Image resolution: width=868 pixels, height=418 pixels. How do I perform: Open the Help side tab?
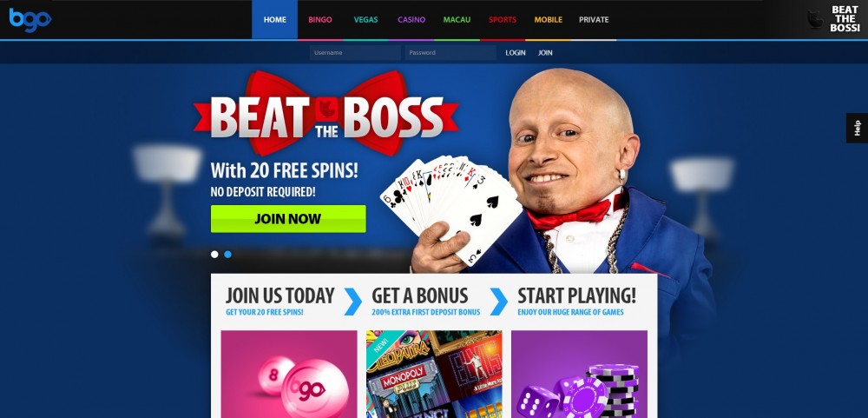click(x=857, y=128)
